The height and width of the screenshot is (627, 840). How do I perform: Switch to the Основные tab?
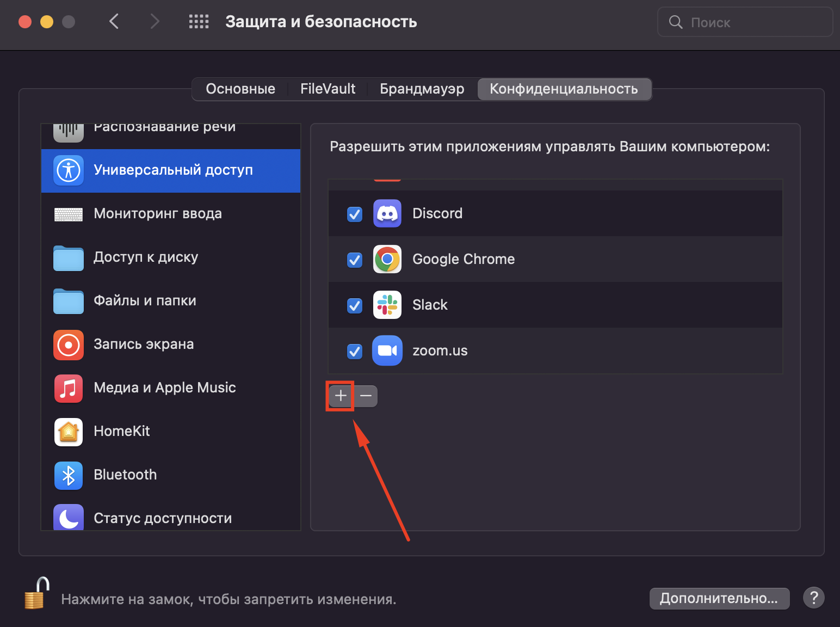tap(240, 89)
